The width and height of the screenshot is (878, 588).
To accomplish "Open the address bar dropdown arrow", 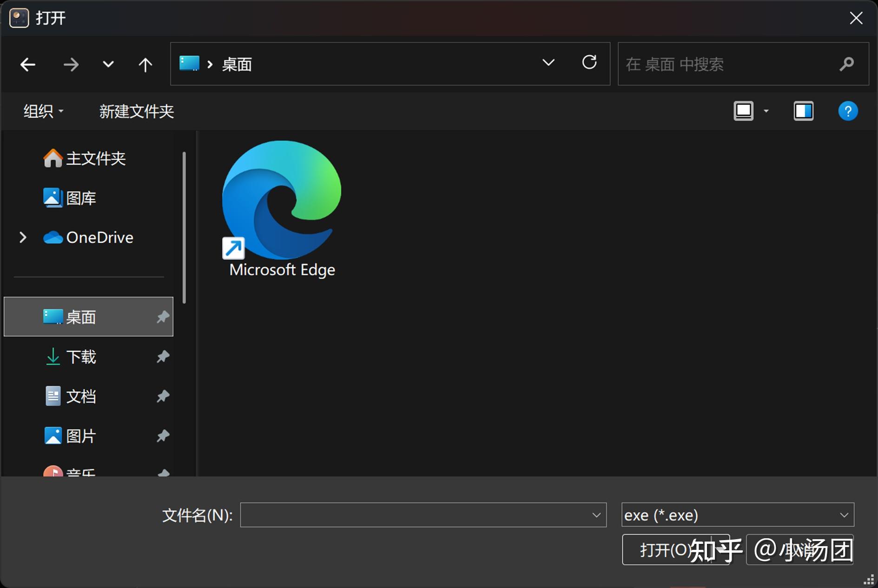I will pos(548,62).
